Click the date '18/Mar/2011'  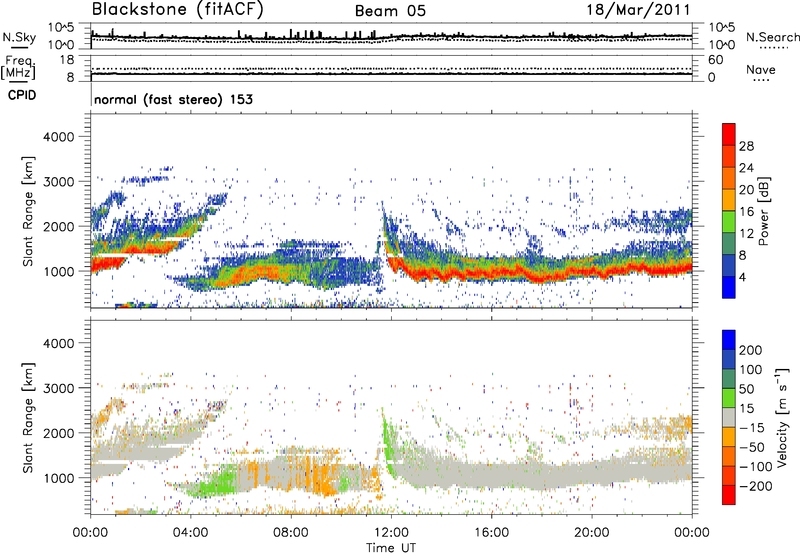pyautogui.click(x=638, y=10)
